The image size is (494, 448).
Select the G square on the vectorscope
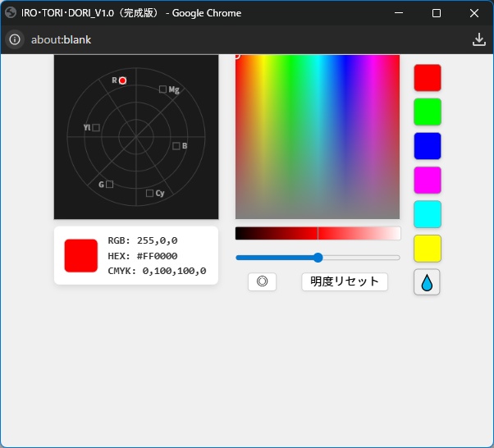pos(110,185)
